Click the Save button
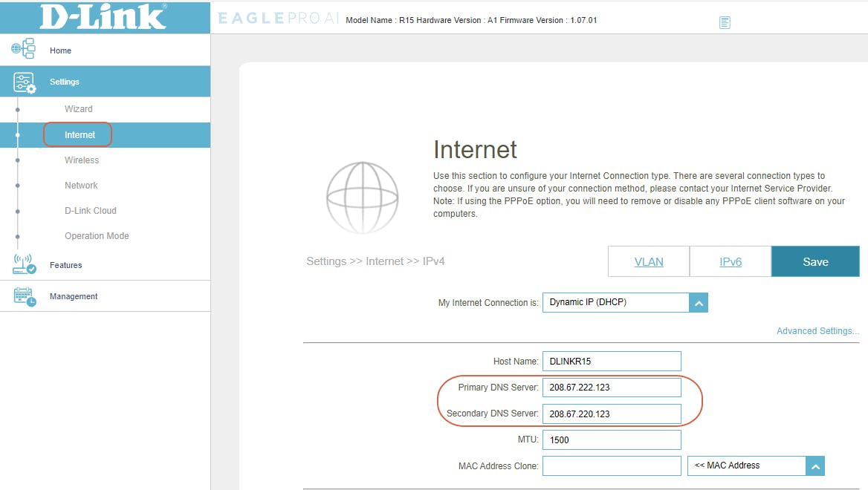868x490 pixels. click(x=815, y=261)
